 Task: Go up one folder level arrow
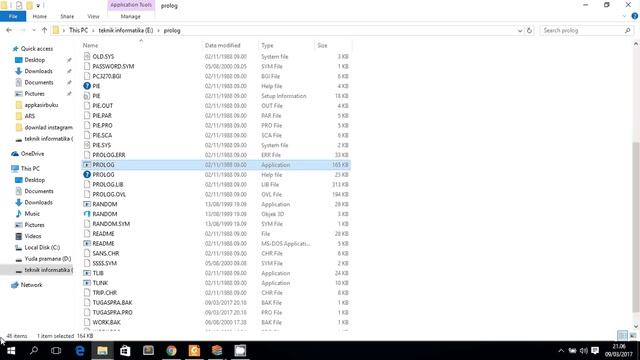point(44,30)
